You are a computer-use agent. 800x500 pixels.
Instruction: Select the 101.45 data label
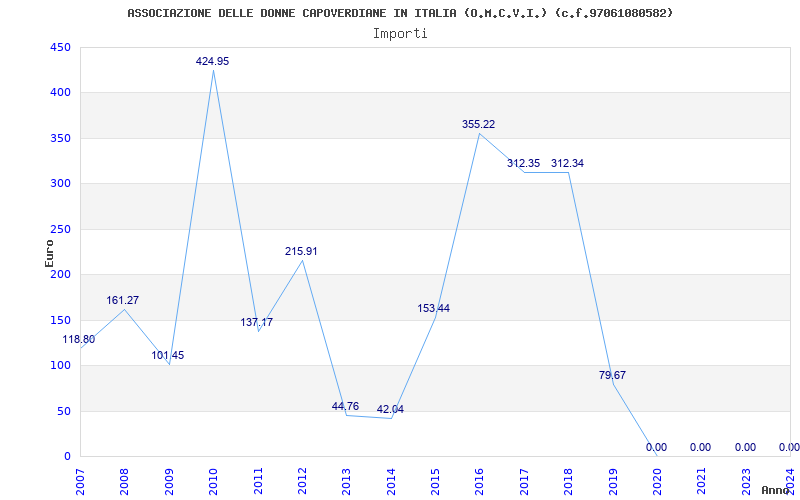[167, 356]
